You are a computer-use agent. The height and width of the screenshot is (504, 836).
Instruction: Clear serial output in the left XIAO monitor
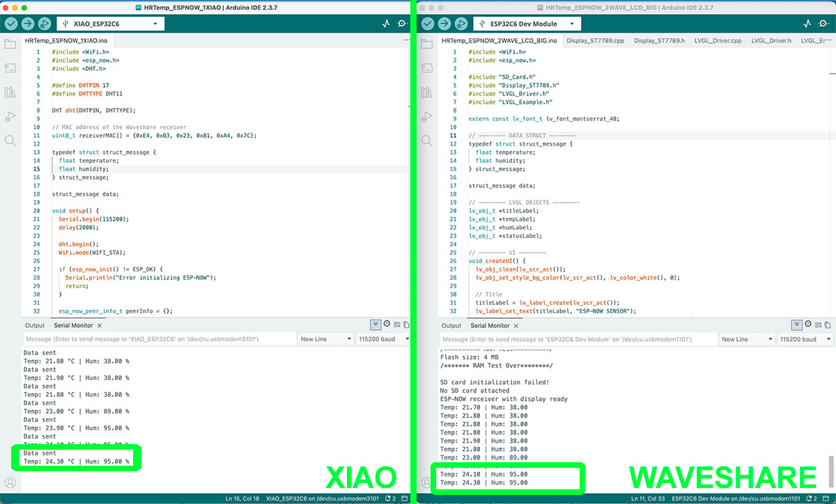coord(396,324)
